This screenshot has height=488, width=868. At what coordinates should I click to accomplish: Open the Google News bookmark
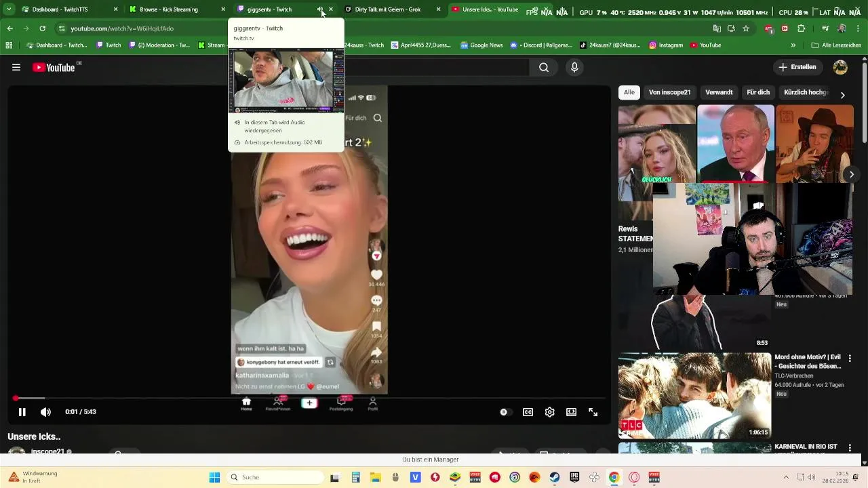coord(481,45)
